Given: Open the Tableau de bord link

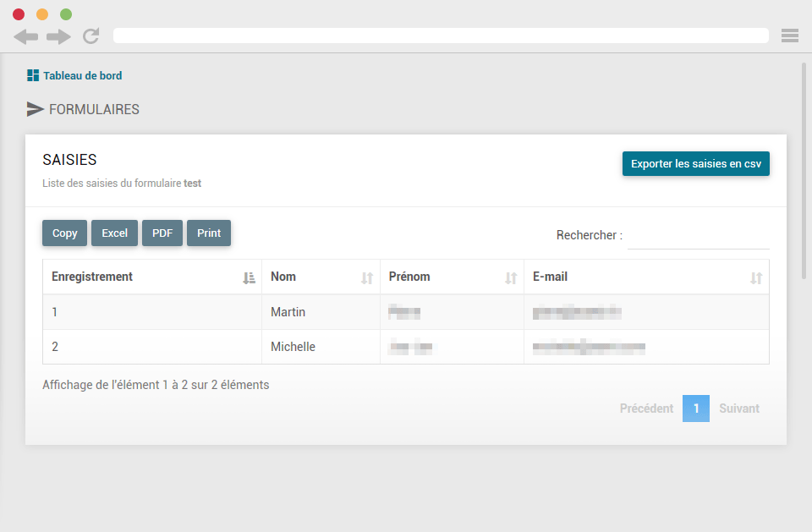Looking at the screenshot, I should [x=82, y=75].
